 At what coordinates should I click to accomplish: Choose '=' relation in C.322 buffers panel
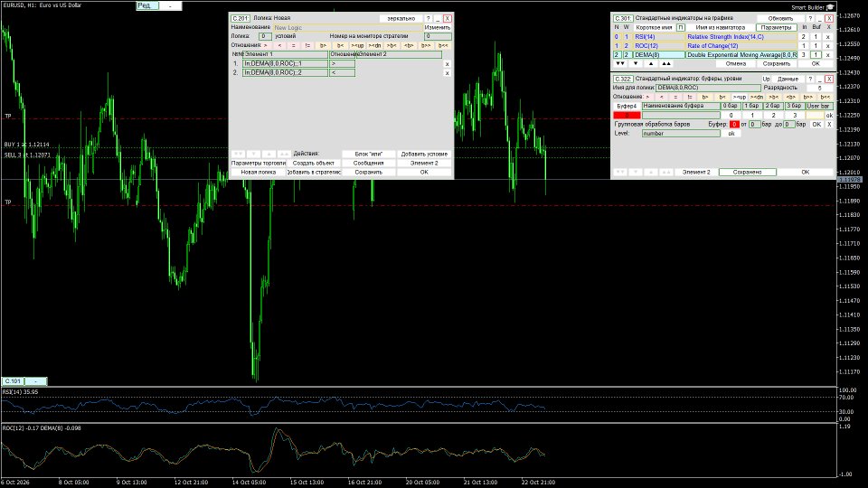675,97
